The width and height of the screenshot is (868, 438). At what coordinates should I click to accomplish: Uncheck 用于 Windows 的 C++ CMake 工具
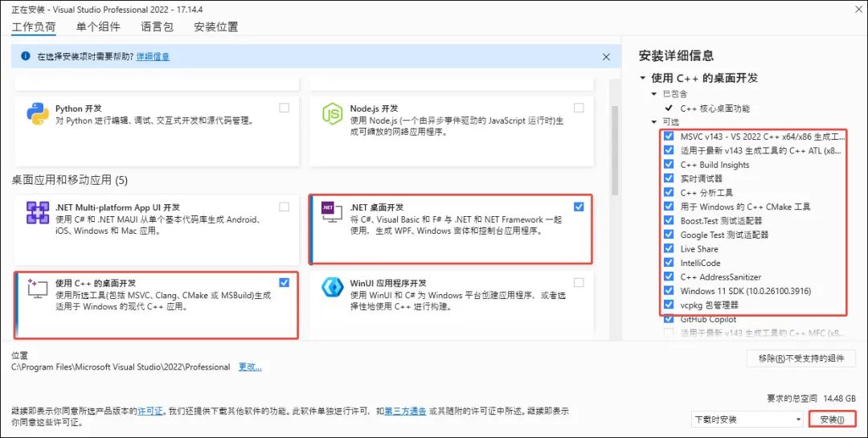pos(669,207)
